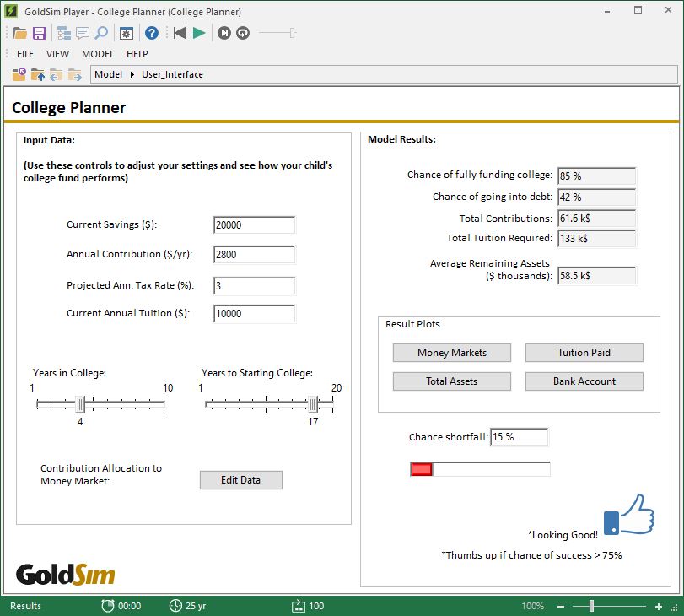Click the 25 yr duration clock icon
Viewport: 684px width, 616px height.
pos(175,606)
